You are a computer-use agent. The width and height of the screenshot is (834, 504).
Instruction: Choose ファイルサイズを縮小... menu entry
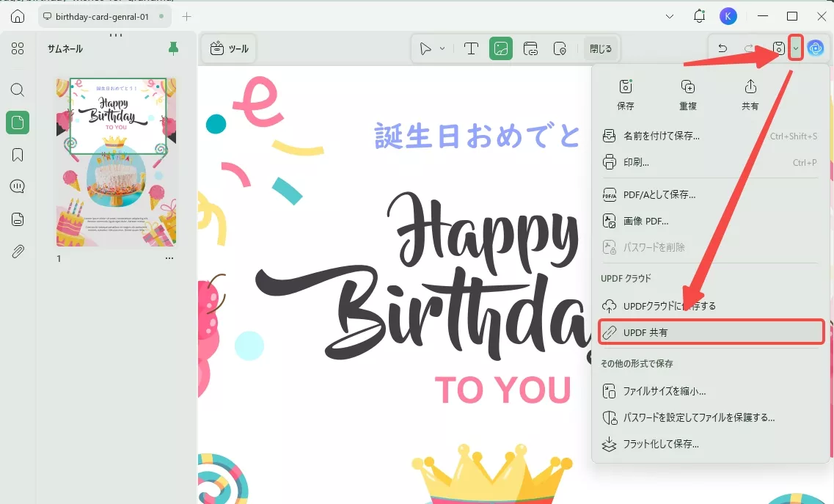click(x=711, y=391)
